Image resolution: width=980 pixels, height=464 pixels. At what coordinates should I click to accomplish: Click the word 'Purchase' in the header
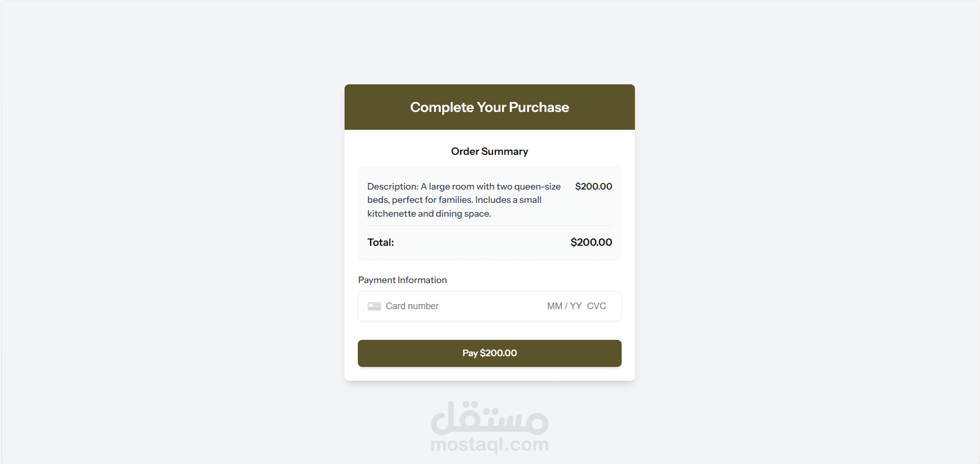539,107
